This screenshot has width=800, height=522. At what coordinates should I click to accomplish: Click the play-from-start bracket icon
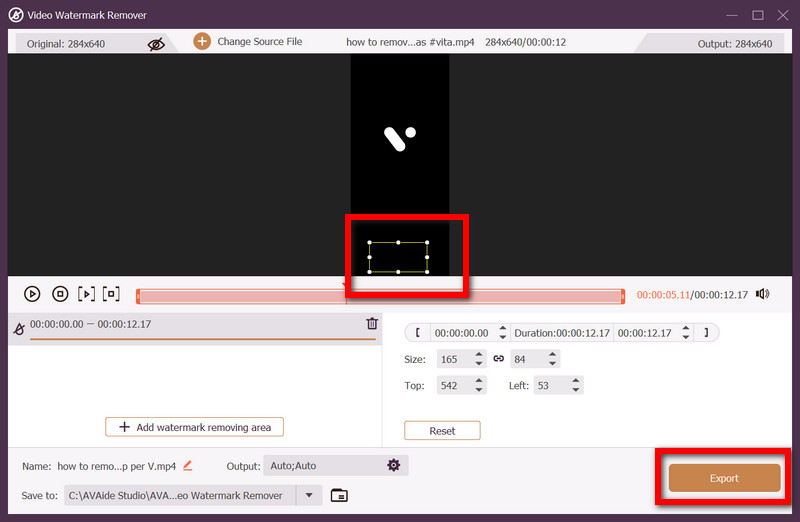pyautogui.click(x=87, y=294)
